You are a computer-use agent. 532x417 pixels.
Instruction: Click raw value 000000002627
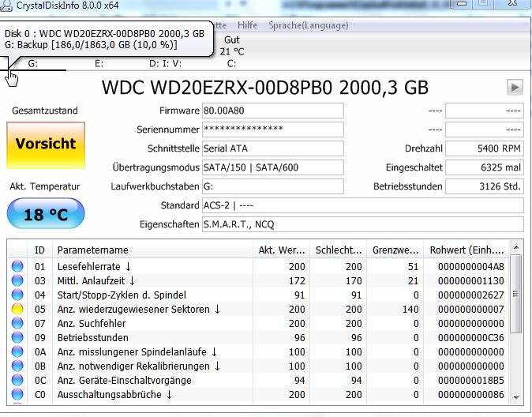coord(471,295)
